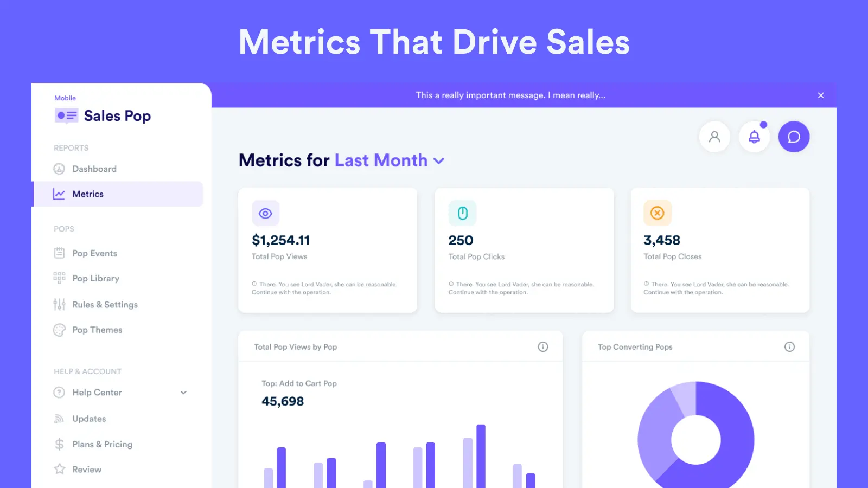Open Review in sidebar
The image size is (868, 488).
(x=87, y=470)
